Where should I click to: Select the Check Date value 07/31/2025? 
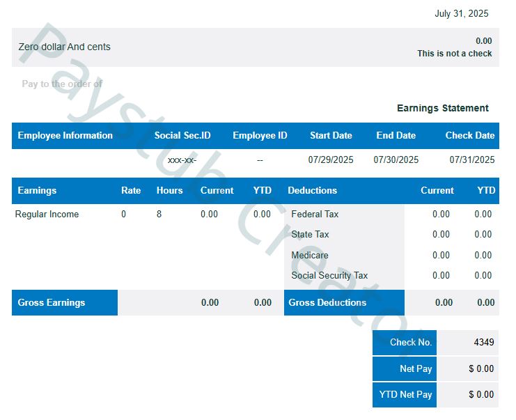coord(471,160)
